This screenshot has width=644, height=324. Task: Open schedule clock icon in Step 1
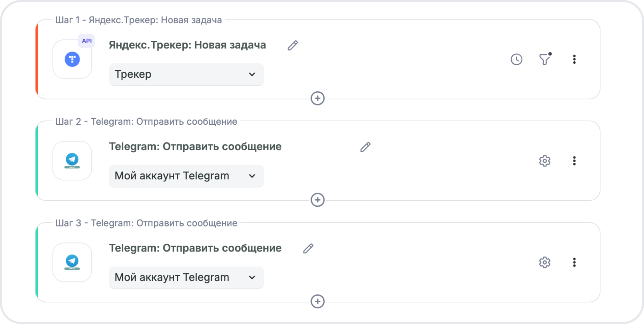click(x=516, y=59)
